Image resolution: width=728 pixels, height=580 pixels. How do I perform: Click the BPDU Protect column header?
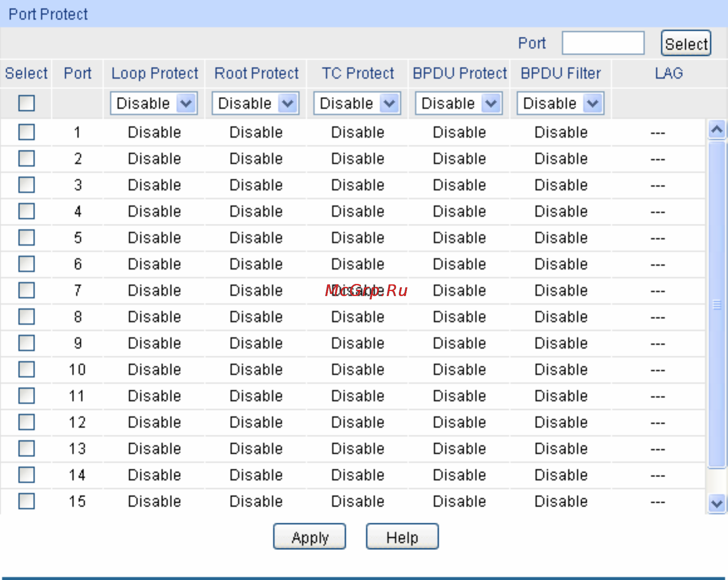tap(460, 73)
